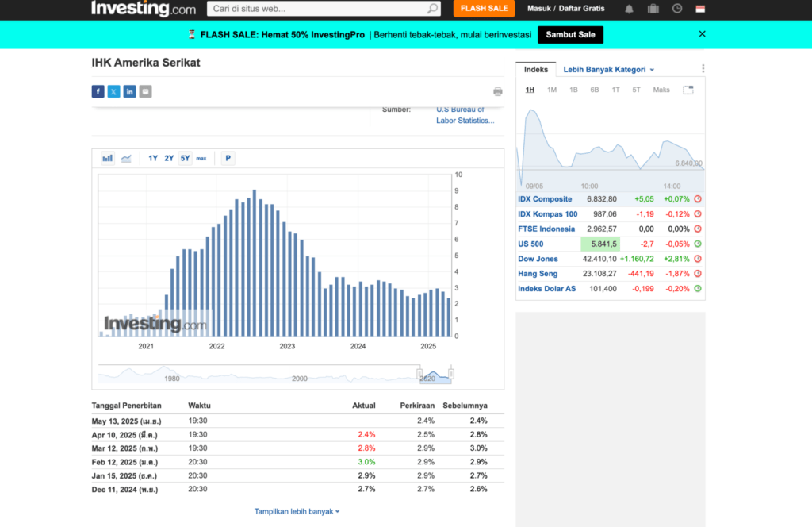
Task: Click Daftar Gratis link
Action: 581,8
